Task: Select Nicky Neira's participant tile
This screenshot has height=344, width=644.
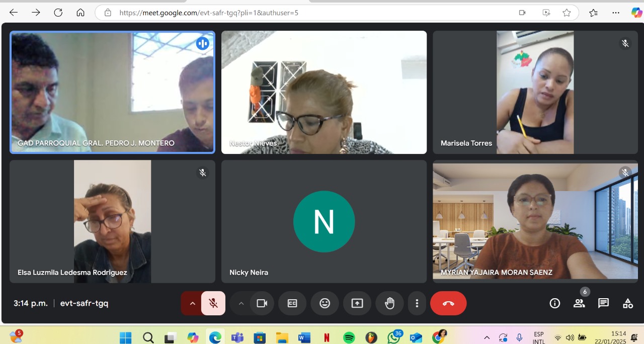Action: pos(324,221)
